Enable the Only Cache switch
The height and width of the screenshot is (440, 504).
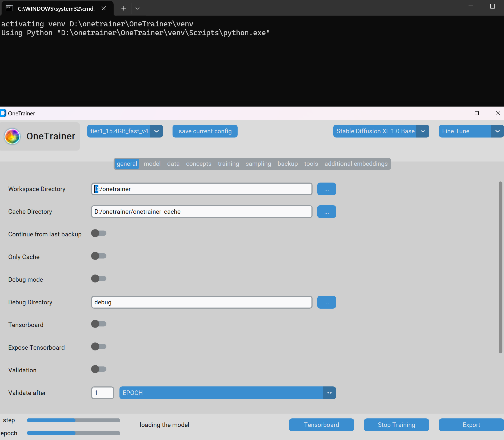[x=99, y=256]
